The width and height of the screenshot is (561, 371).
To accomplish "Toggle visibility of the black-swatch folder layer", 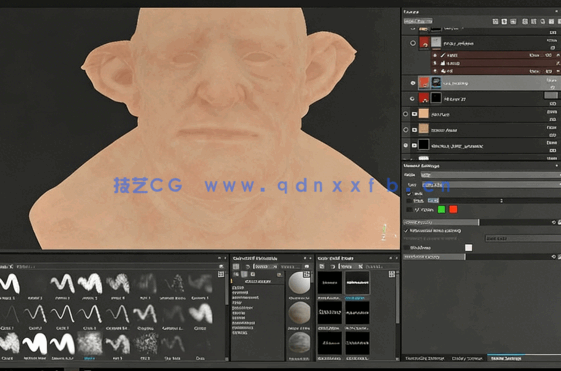I will [405, 145].
